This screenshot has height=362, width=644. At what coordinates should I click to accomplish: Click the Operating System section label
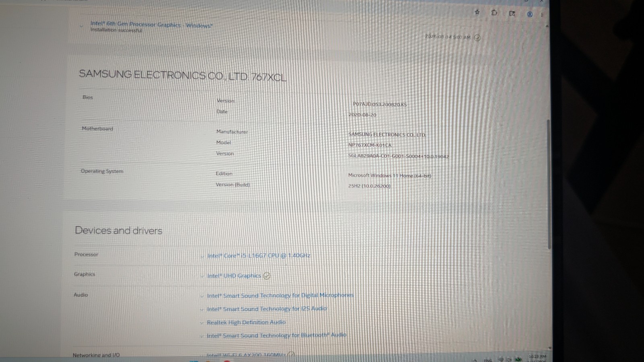[x=102, y=171]
